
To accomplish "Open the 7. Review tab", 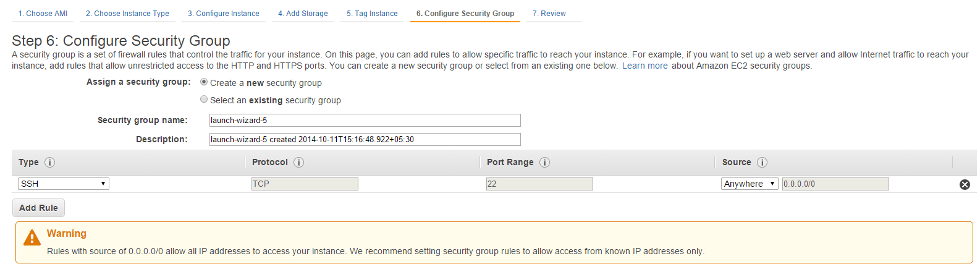I will 549,13.
